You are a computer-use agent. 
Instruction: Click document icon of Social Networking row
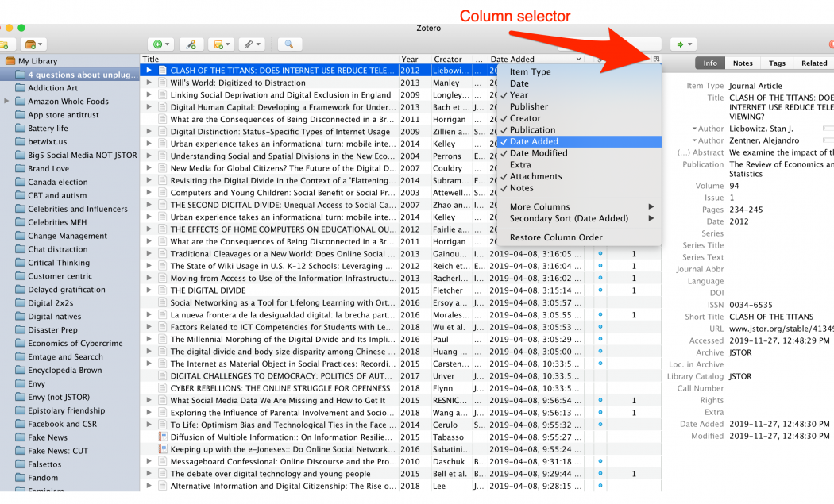163,302
